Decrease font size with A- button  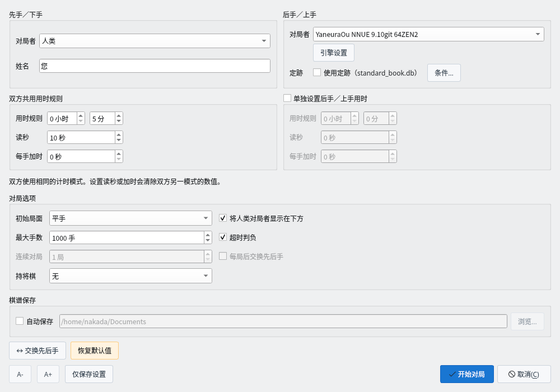[x=20, y=374]
